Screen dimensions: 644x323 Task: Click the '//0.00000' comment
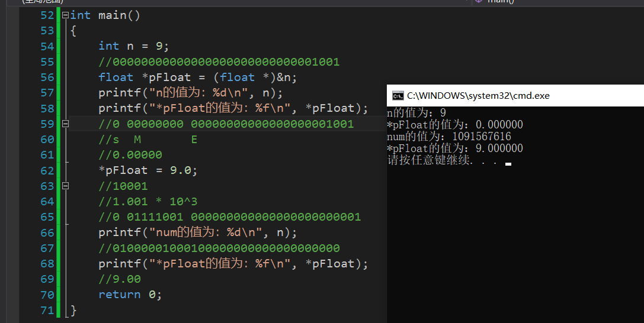[x=130, y=155]
